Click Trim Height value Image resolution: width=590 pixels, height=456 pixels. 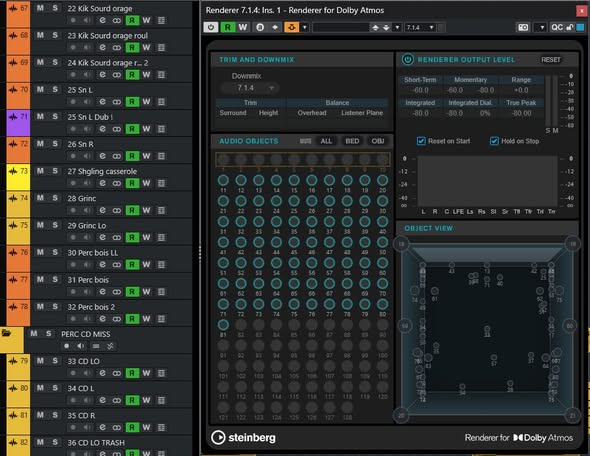268,113
